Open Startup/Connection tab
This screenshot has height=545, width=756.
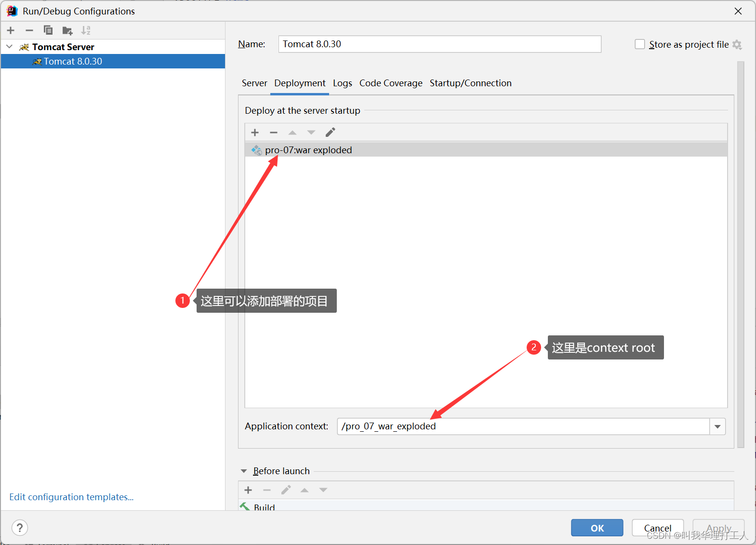(471, 83)
